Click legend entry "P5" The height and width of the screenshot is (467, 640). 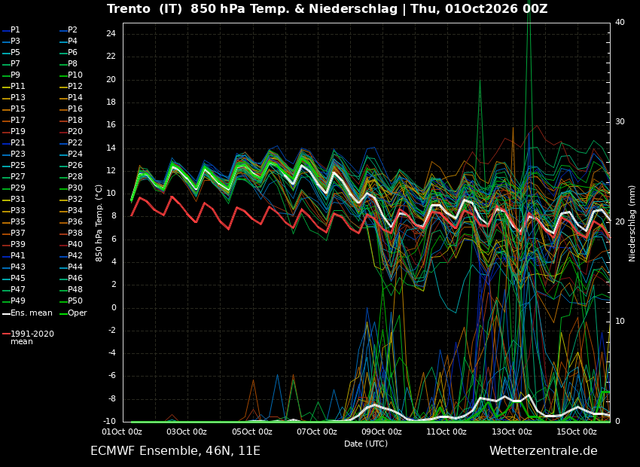click(x=11, y=53)
